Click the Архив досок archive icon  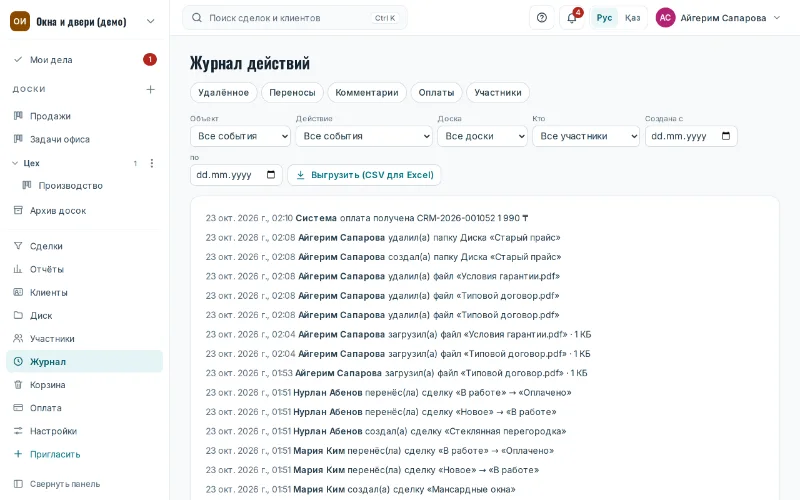click(18, 210)
